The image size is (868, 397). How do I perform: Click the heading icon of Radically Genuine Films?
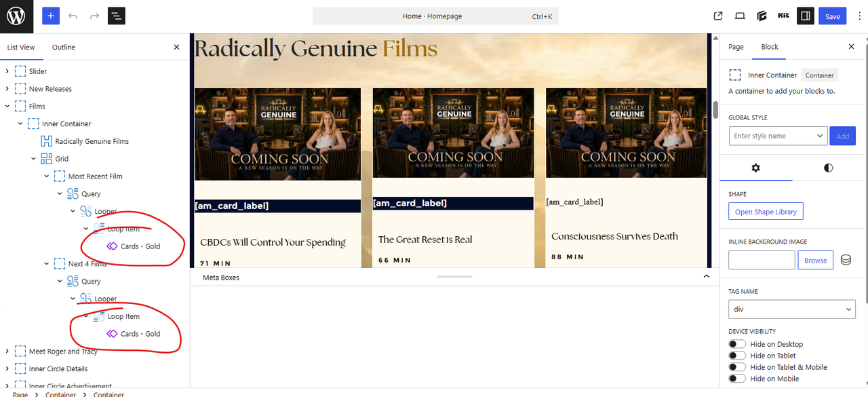47,141
